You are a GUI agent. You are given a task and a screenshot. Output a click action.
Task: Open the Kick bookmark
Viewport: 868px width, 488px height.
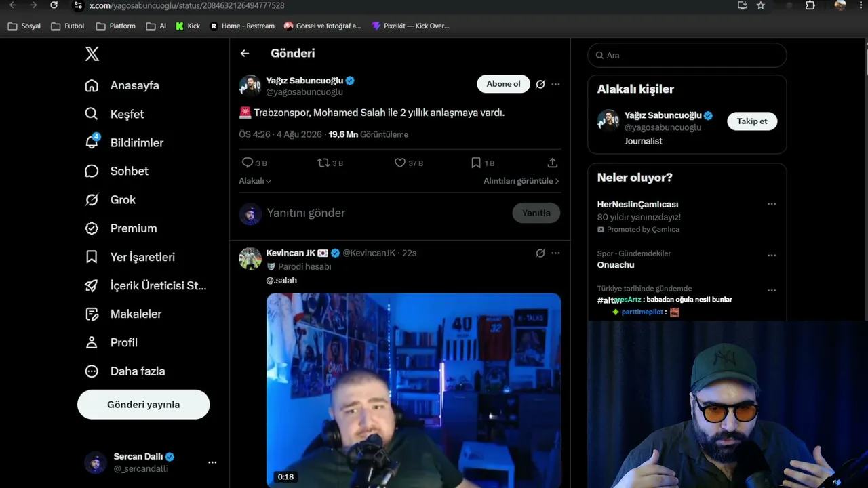188,26
